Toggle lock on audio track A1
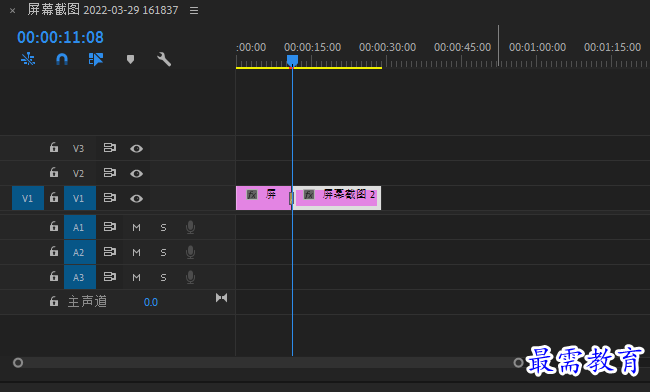Viewport: 650px width, 392px height. [x=54, y=226]
